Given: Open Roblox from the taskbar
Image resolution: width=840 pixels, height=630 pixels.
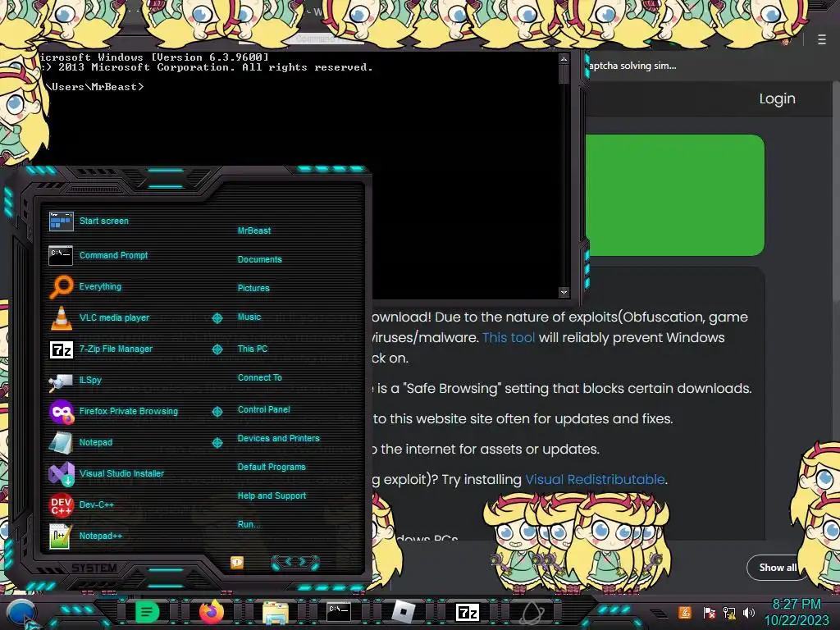Looking at the screenshot, I should [404, 612].
